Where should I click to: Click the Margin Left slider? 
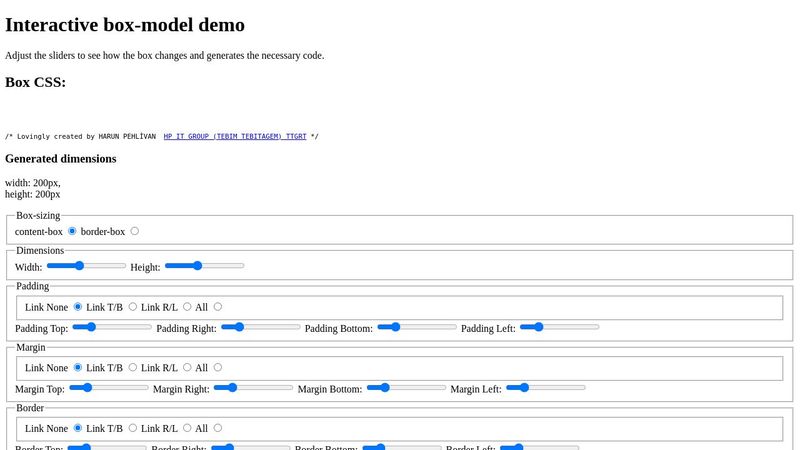tap(545, 387)
